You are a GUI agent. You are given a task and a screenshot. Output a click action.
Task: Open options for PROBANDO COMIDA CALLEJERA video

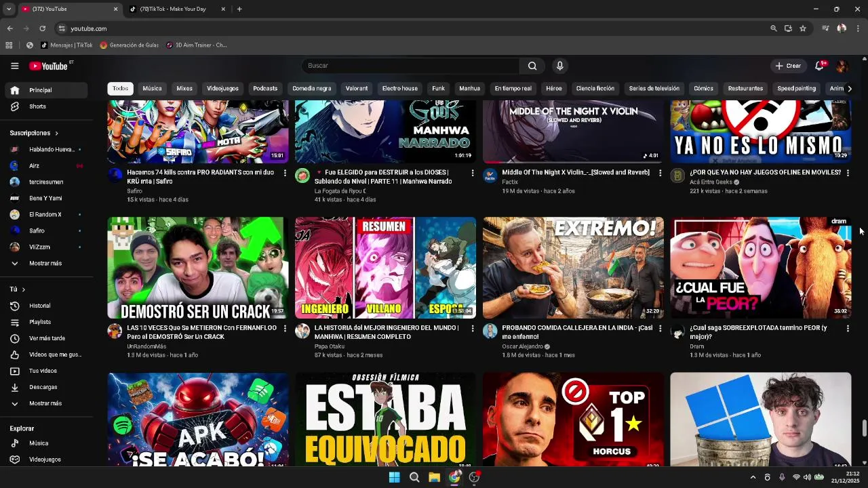(x=660, y=329)
